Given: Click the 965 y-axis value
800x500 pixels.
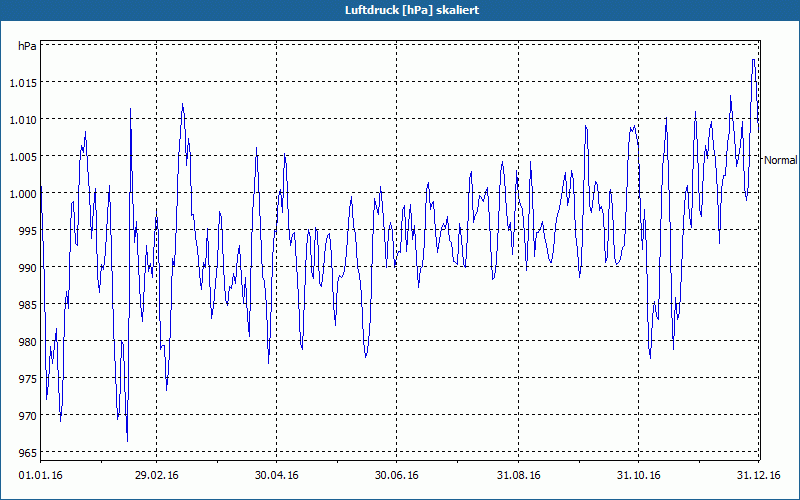Looking at the screenshot, I should (28, 453).
